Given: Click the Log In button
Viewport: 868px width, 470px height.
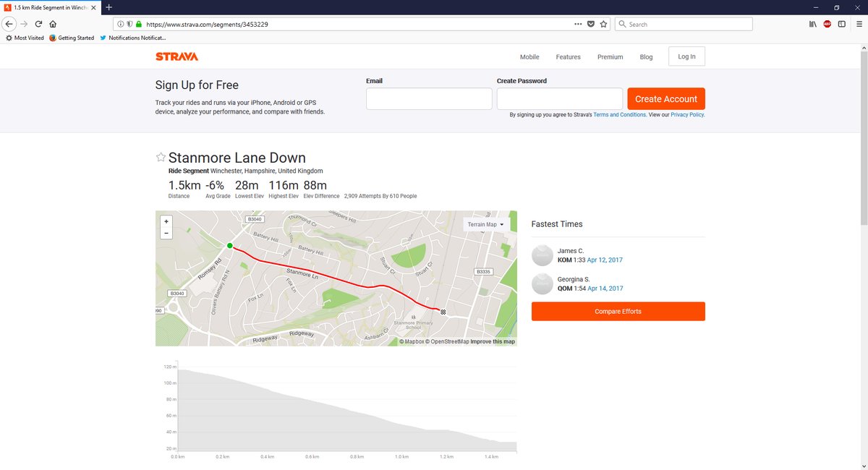Looking at the screenshot, I should click(686, 56).
